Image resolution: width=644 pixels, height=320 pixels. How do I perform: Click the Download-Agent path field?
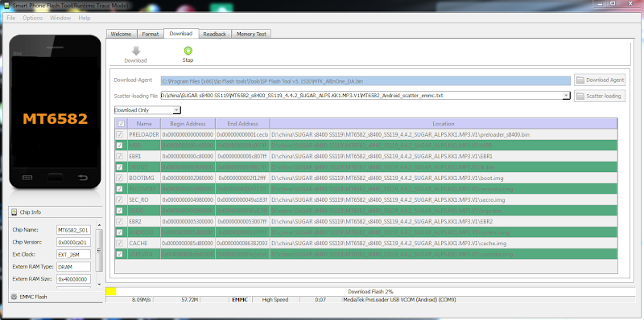(x=365, y=81)
